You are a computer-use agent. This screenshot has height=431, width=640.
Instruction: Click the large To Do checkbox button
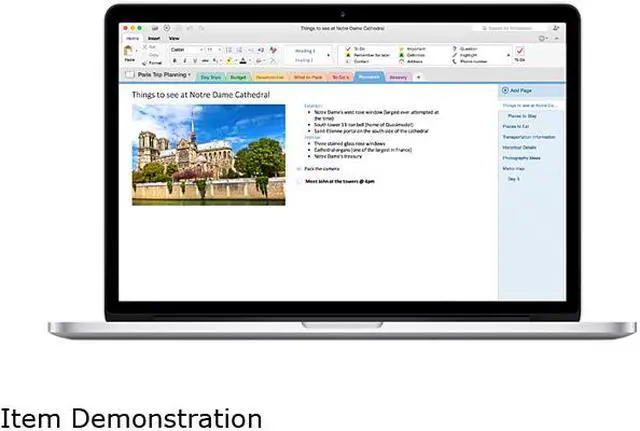point(520,54)
